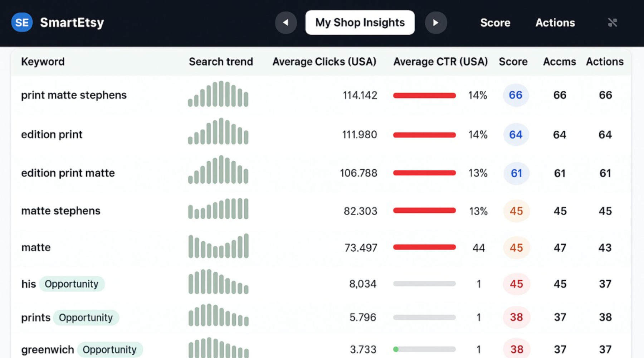Viewport: 644px width, 358px height.
Task: Open the Score menu in header
Action: coord(495,23)
